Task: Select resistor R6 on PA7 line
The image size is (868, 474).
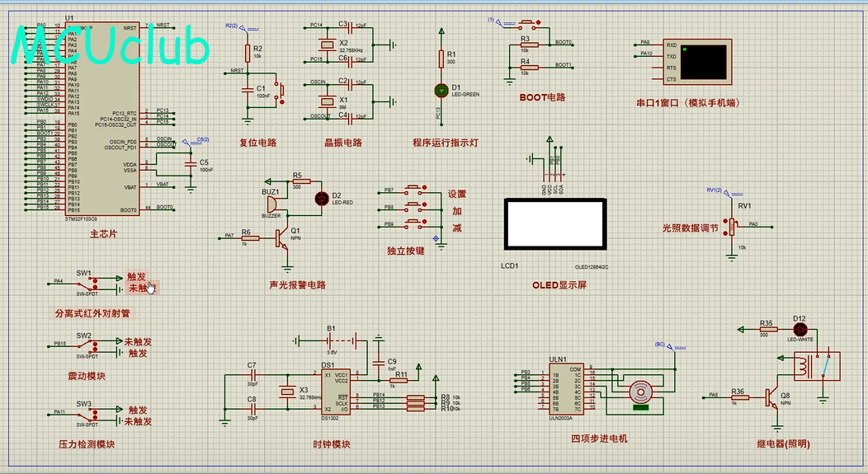Action: pyautogui.click(x=250, y=238)
